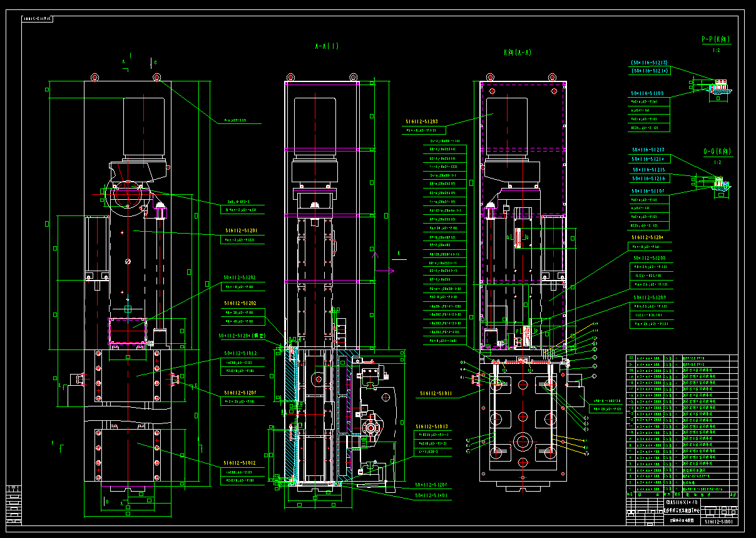Screen dimensions: 756x538
Task: Select the "K向(A-A)" view title
Action: 517,53
